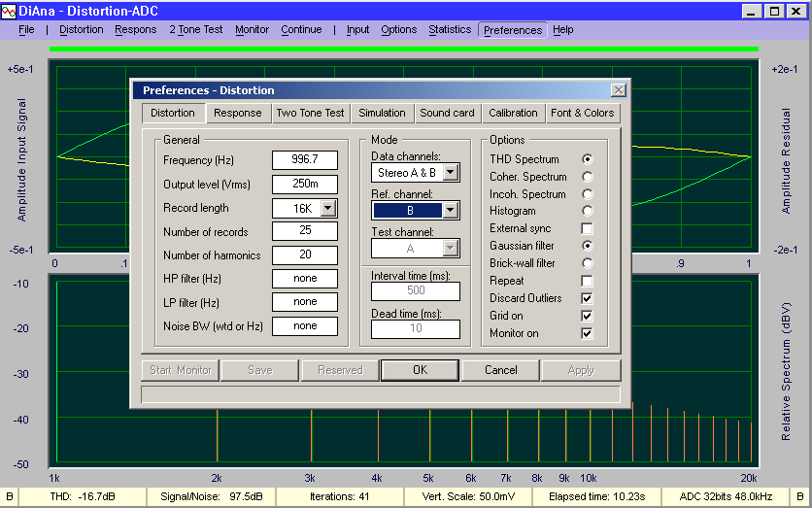812x508 pixels.
Task: Select THD Spectrum radio button
Action: point(587,159)
